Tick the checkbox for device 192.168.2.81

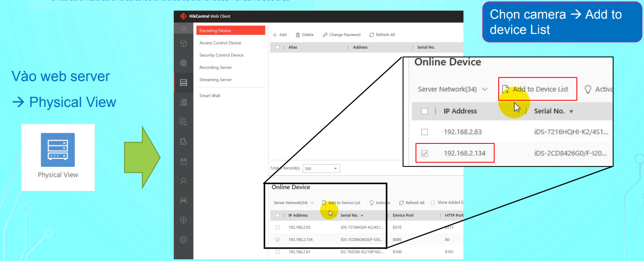click(277, 252)
